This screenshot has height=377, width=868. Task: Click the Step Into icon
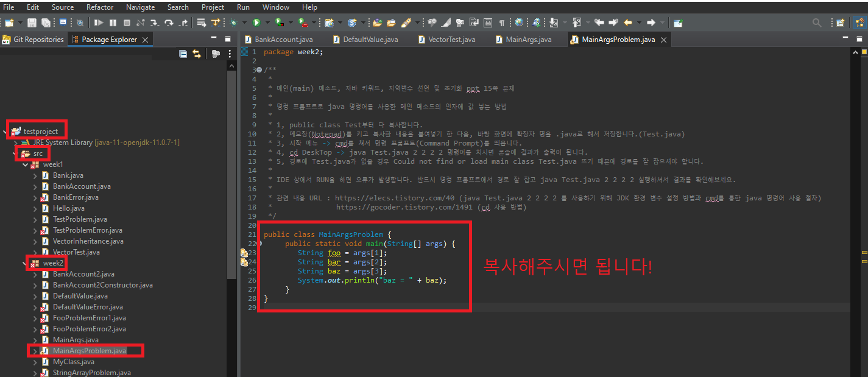click(x=155, y=23)
